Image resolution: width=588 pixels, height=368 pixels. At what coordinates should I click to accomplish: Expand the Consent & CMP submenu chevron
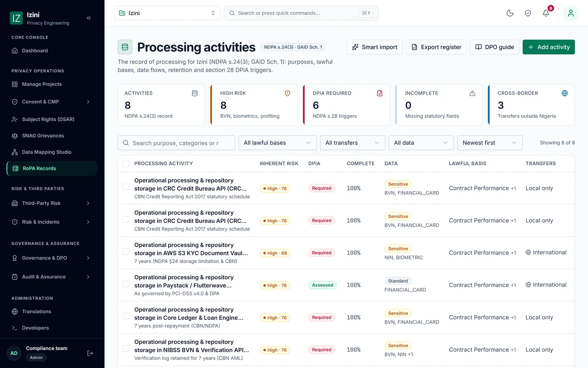pyautogui.click(x=88, y=102)
